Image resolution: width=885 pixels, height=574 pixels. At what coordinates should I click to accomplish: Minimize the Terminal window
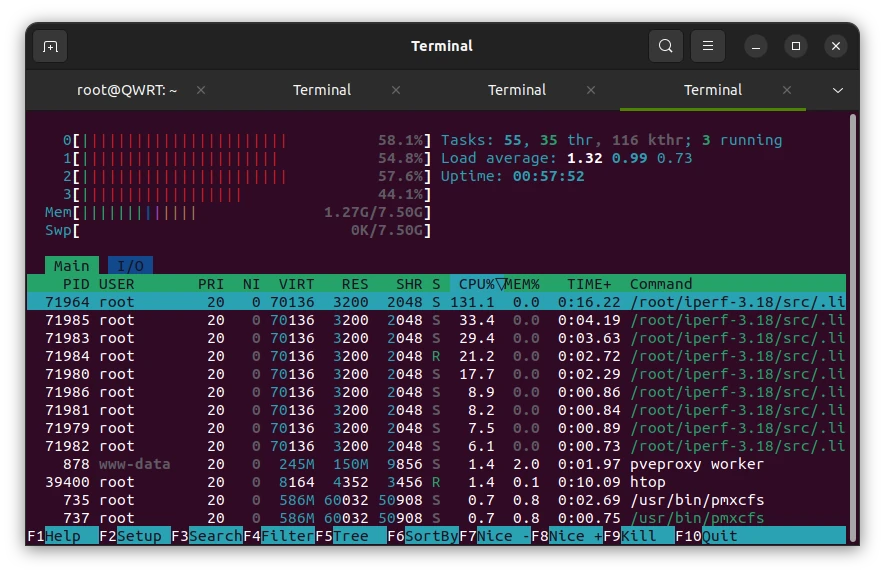pos(756,46)
